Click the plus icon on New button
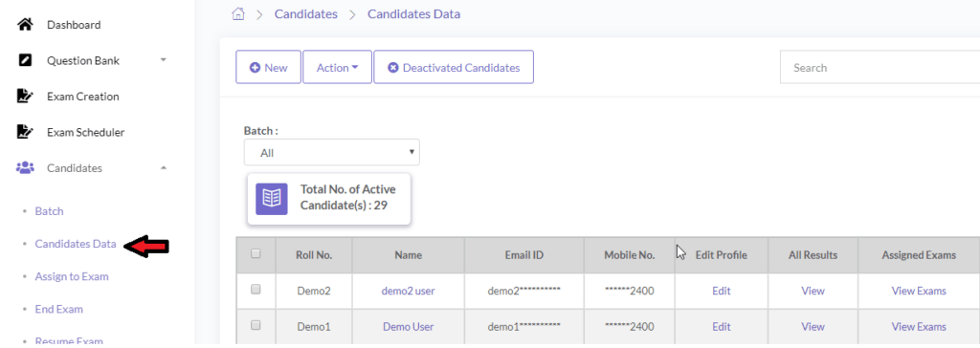The image size is (980, 348). click(x=255, y=68)
